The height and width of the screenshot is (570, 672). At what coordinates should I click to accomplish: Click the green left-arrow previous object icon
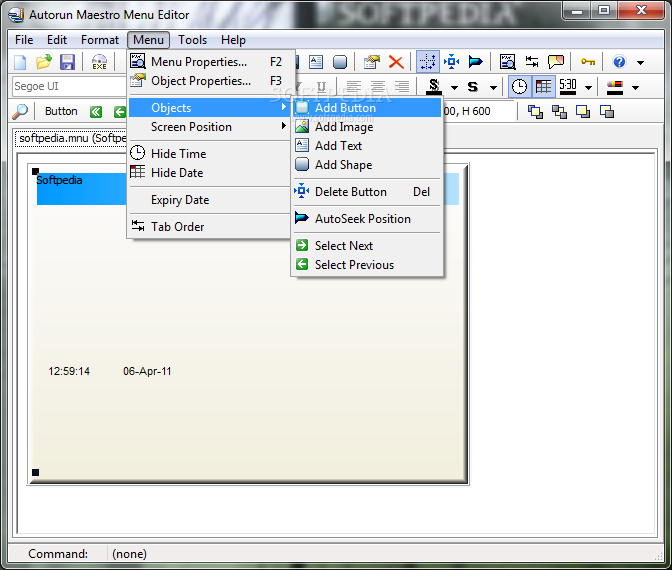[x=120, y=112]
